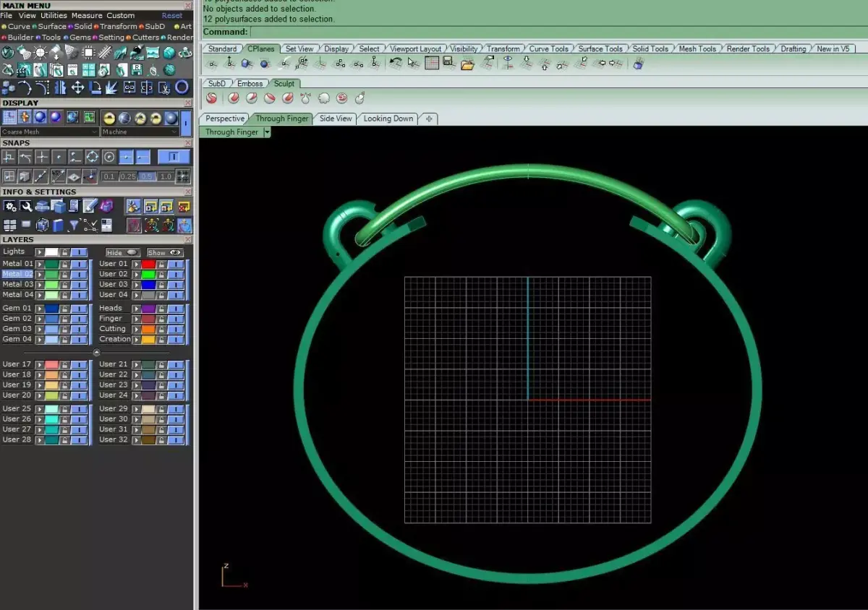Click the grid display icon in Display panel
868x610 pixels.
pos(9,118)
